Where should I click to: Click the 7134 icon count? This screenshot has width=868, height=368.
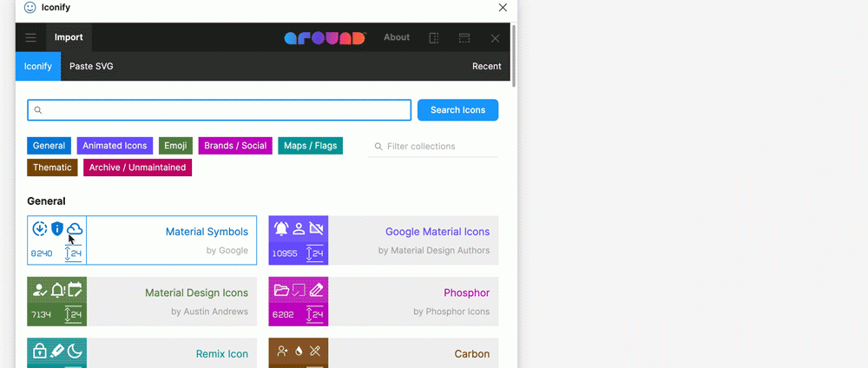41,315
